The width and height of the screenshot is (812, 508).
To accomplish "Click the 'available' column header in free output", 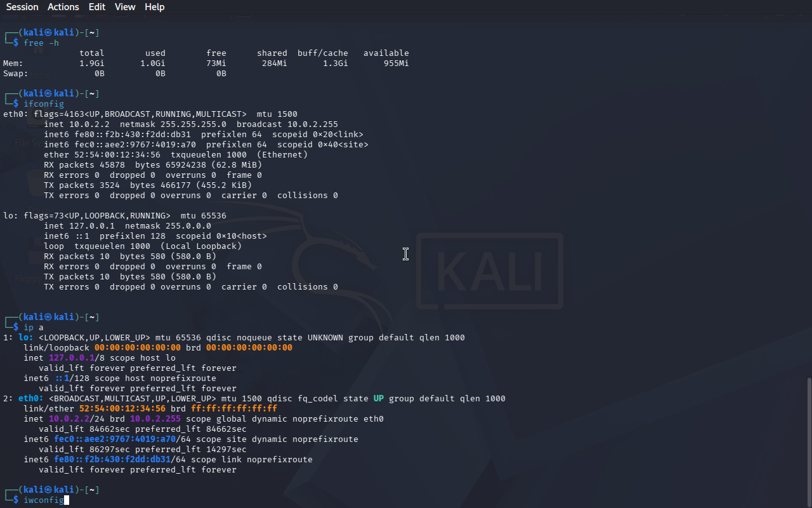I will click(x=386, y=53).
